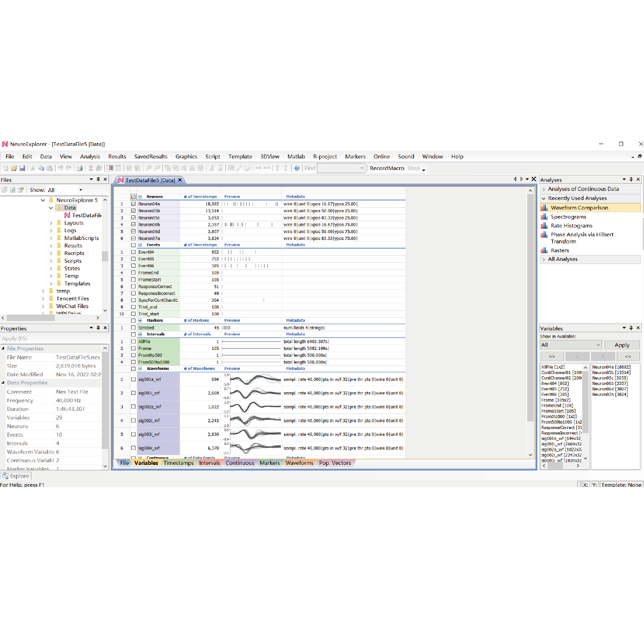Pin the Files panel with pushpin icon
Viewport: 644px width, 644px height.
point(98,180)
